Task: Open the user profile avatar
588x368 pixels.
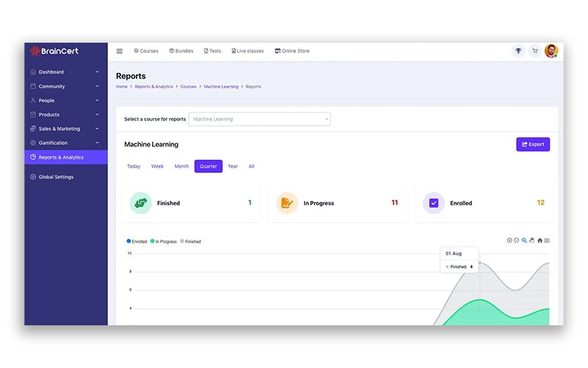Action: click(x=551, y=51)
